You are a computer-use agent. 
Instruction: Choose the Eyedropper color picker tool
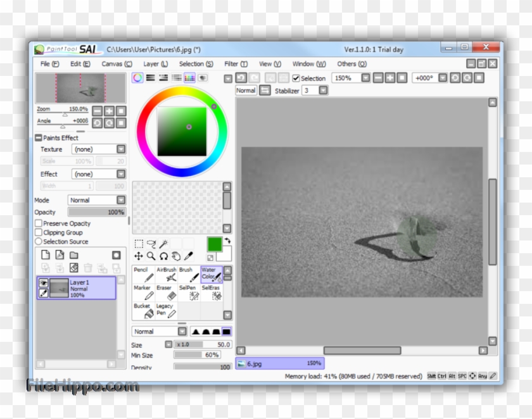(x=188, y=256)
